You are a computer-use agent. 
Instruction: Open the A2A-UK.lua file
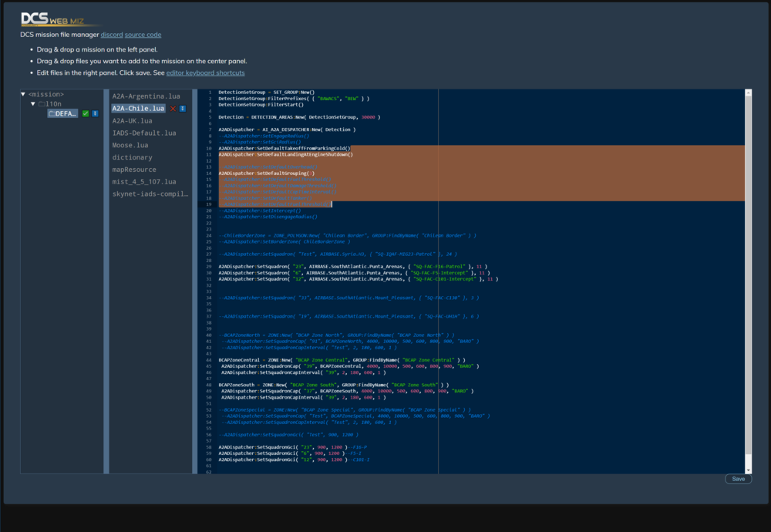132,120
